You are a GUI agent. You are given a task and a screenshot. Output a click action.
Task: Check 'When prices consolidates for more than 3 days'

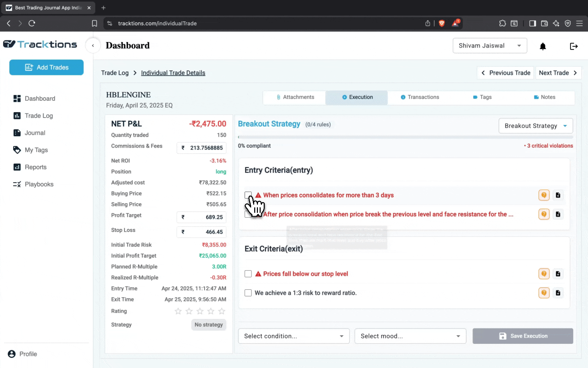coord(248,195)
